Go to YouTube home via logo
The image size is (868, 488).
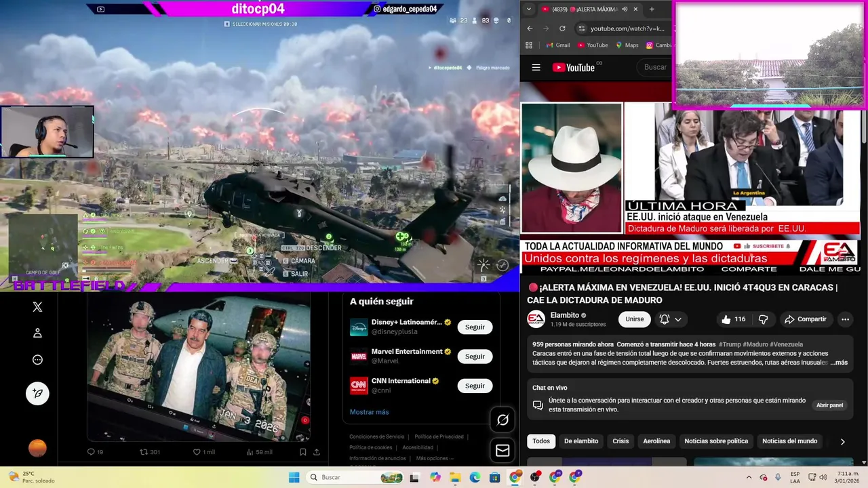point(574,67)
